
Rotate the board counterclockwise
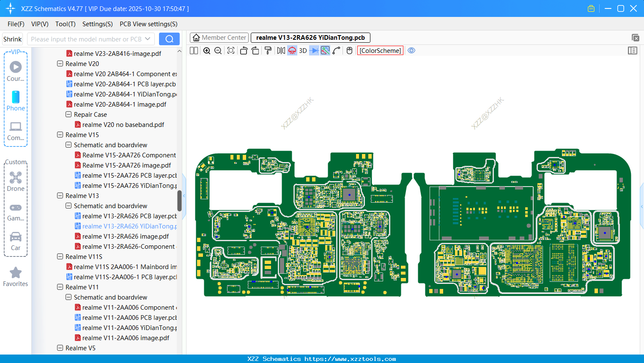click(244, 51)
